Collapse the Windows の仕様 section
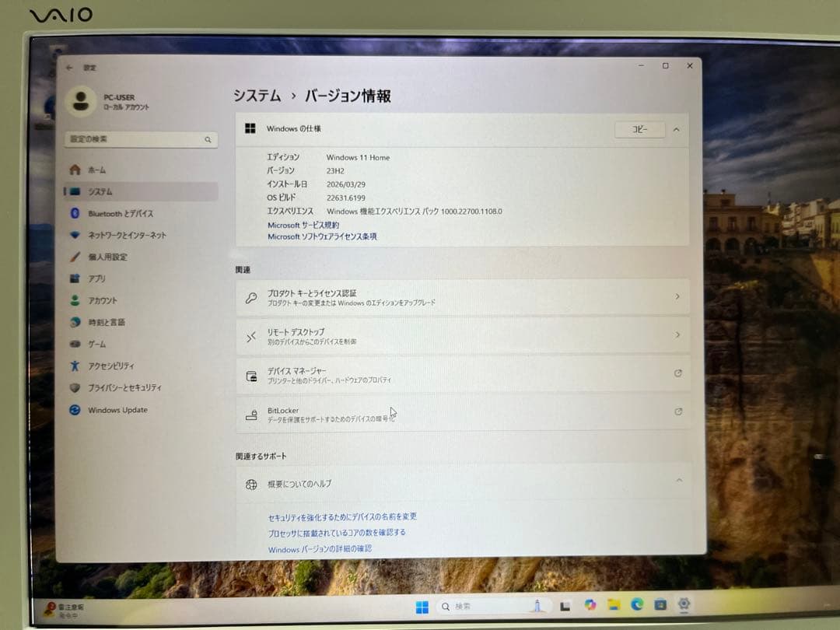840x630 pixels. pos(677,130)
